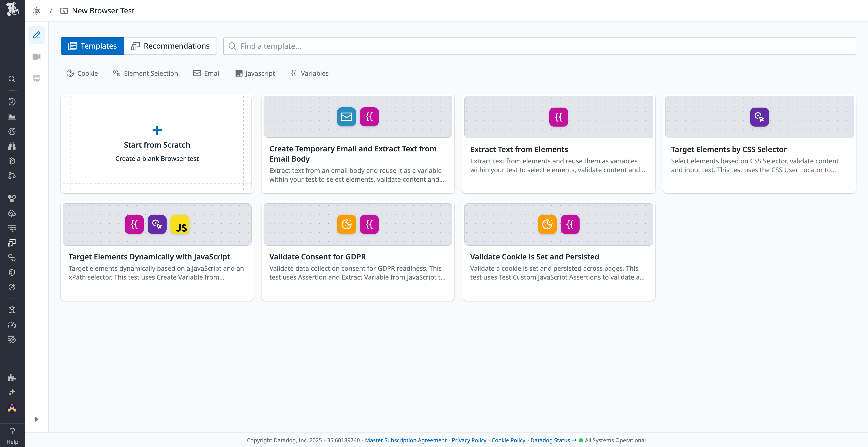The height and width of the screenshot is (447, 868).
Task: Select the Templates tab
Action: (x=92, y=46)
